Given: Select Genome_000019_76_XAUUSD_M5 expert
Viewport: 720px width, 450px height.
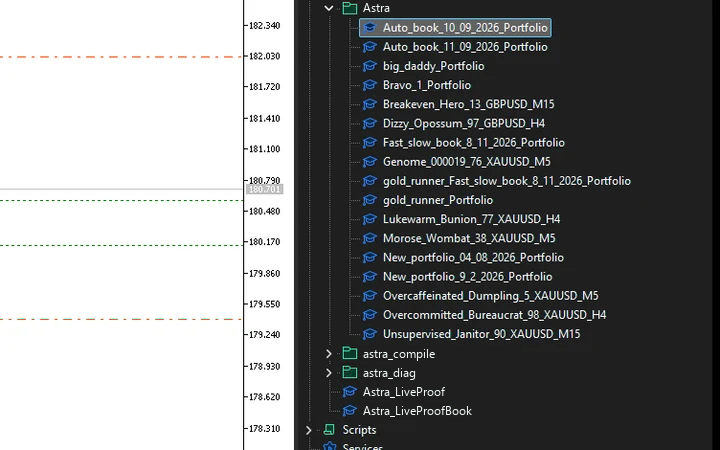Looking at the screenshot, I should tap(467, 162).
